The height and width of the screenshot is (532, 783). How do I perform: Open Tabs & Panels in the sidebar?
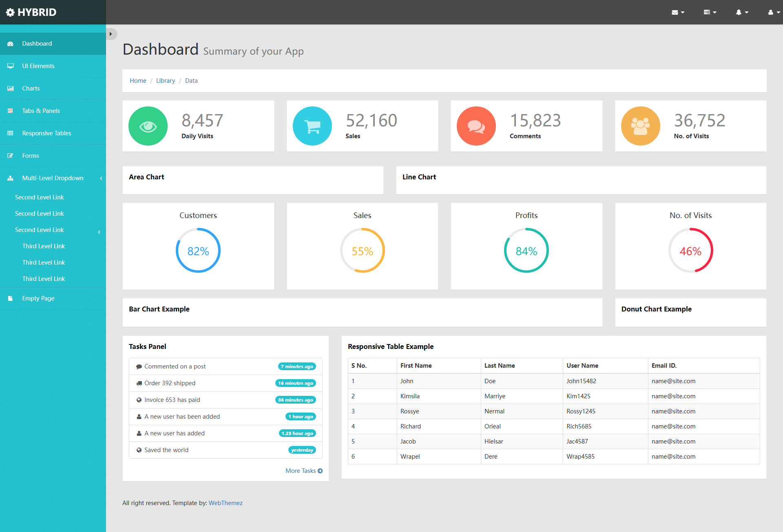(53, 111)
